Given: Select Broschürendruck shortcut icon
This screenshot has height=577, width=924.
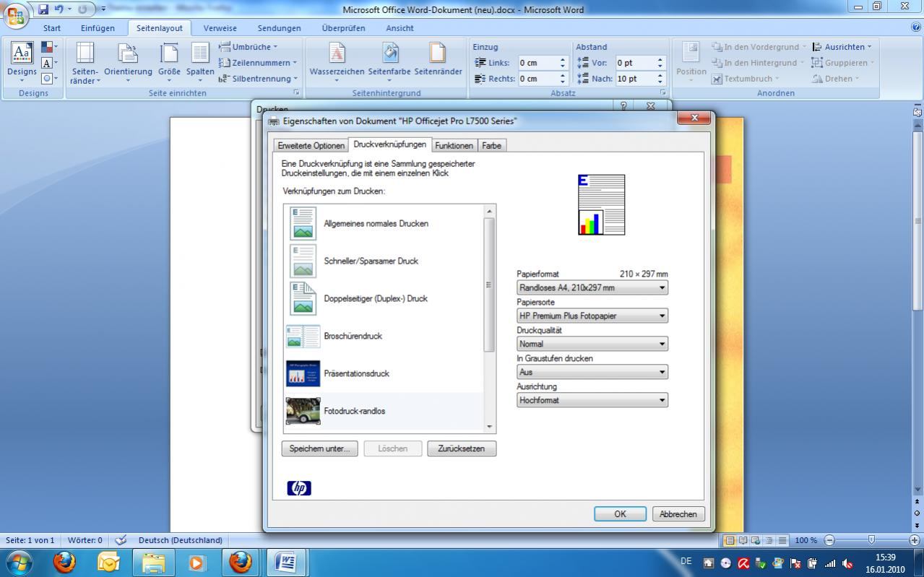Looking at the screenshot, I should [303, 336].
